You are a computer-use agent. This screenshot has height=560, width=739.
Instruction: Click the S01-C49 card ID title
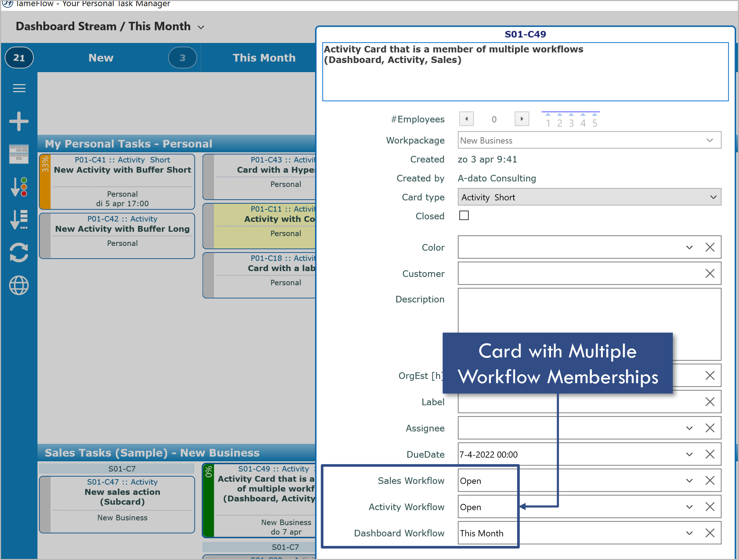[525, 34]
